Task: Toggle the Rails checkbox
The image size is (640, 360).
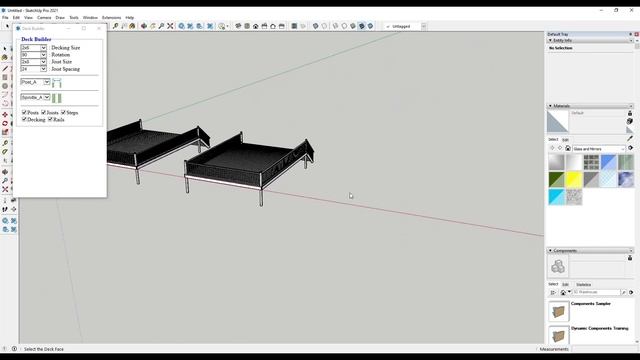Action: click(50, 119)
